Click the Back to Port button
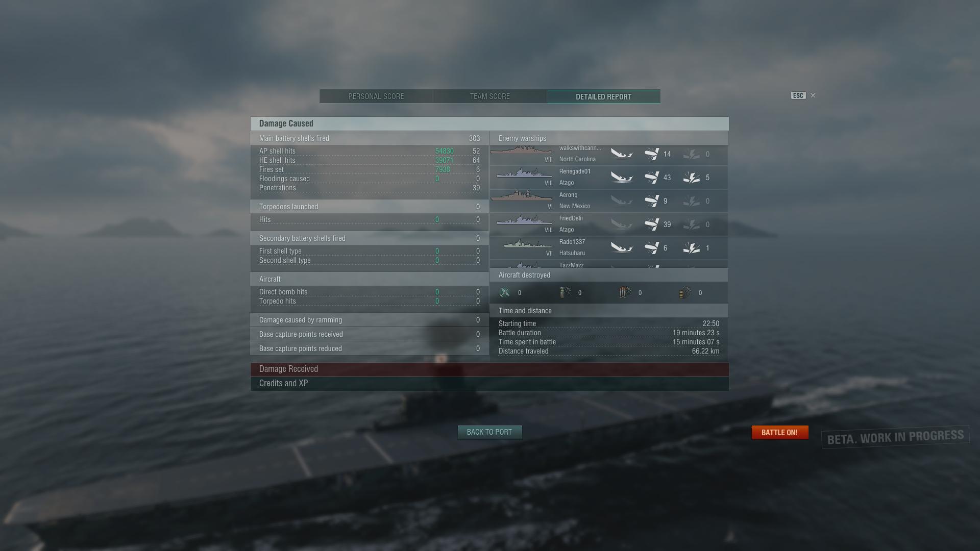Screen dimensions: 980x551 click(489, 432)
